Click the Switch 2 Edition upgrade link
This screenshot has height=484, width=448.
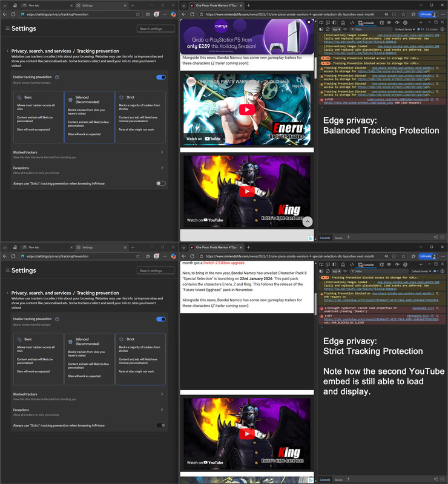(x=224, y=263)
